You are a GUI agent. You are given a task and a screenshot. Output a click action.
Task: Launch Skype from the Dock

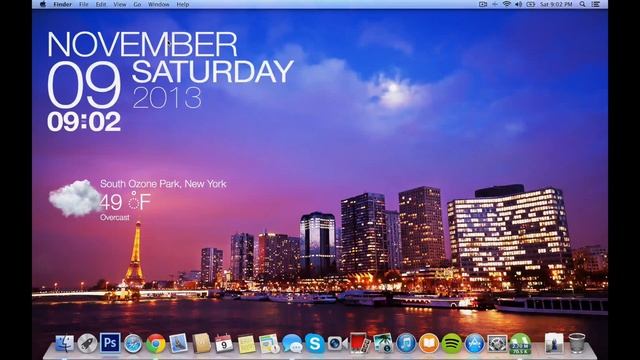pyautogui.click(x=315, y=344)
